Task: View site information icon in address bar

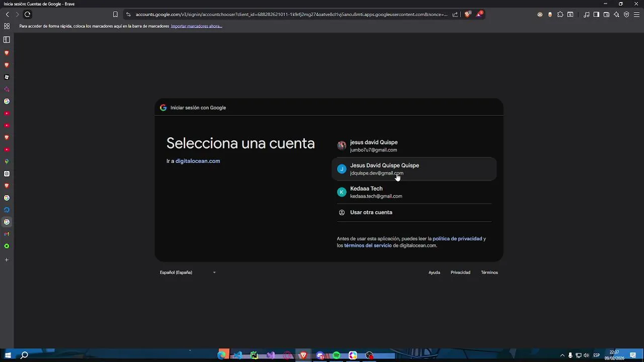Action: click(128, 15)
